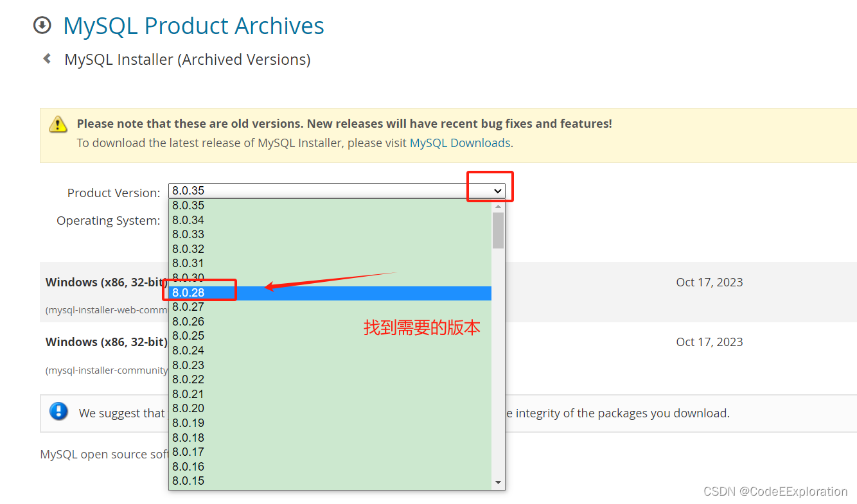The height and width of the screenshot is (504, 857).
Task: Choose version 8.0.27 from dropdown list
Action: [330, 307]
